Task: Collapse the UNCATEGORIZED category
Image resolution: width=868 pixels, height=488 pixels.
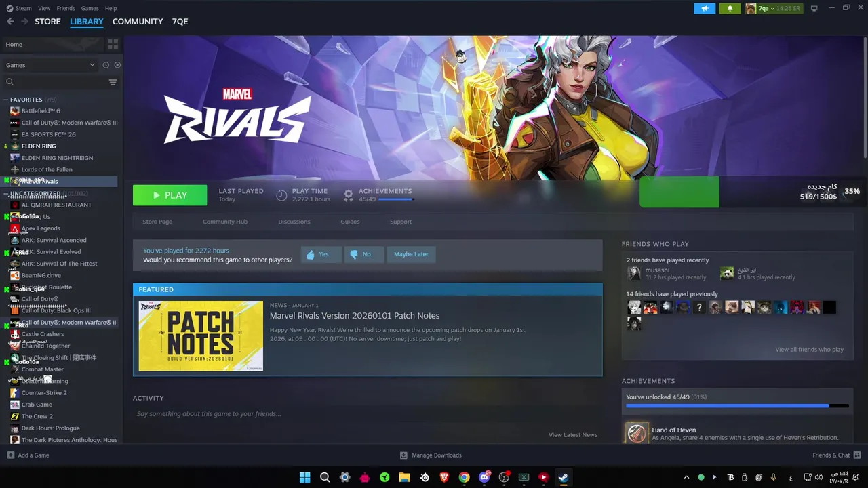Action: click(6, 194)
